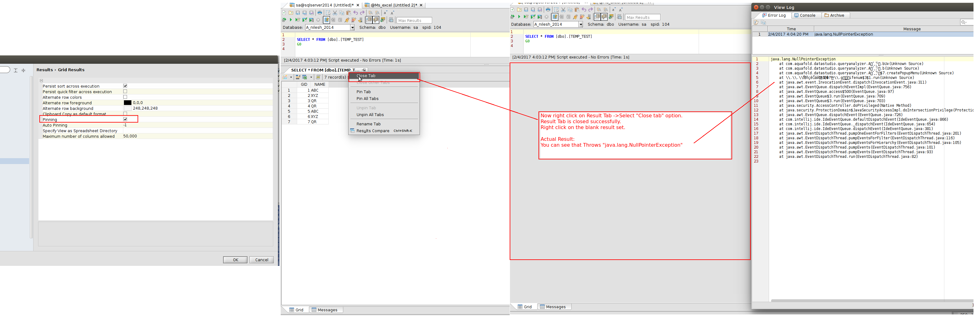Viewport: 980px width, 316px height.
Task: Toggle Auto-commit button in blank-result query window
Action: point(555,17)
